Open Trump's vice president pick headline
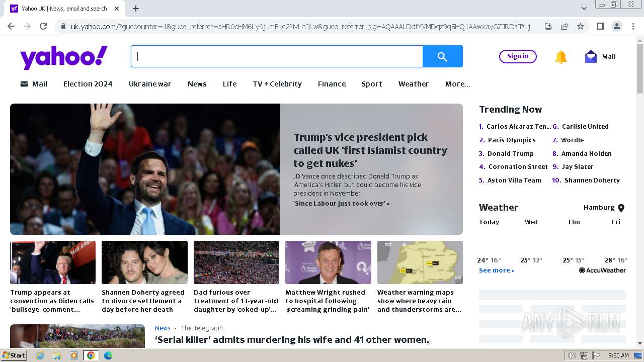This screenshot has width=644, height=362. (x=370, y=150)
